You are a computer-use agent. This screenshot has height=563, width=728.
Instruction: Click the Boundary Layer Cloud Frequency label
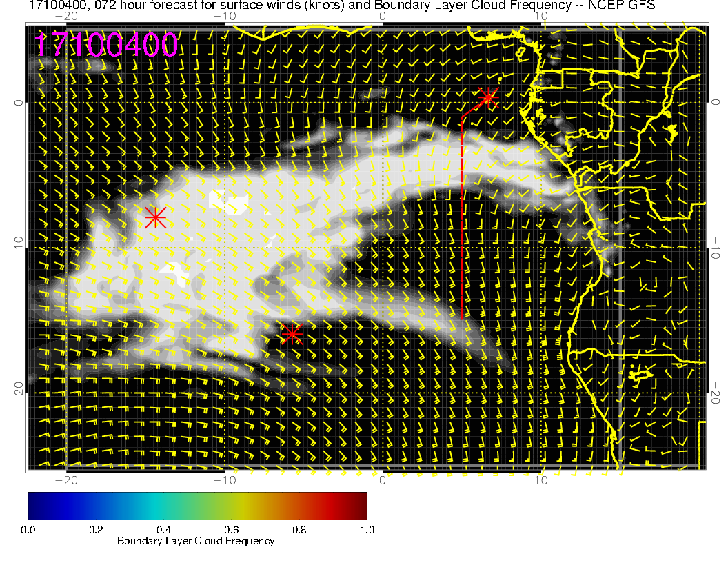coord(196,541)
